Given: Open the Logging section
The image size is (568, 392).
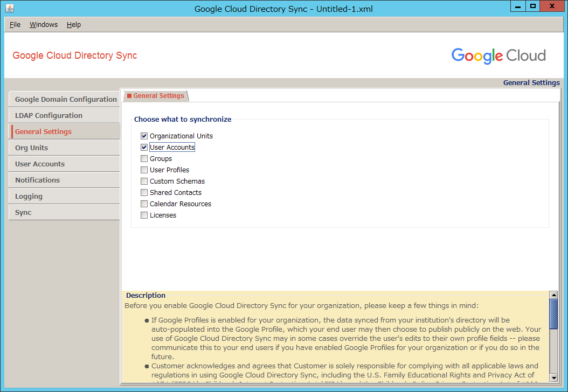Looking at the screenshot, I should click(x=65, y=196).
